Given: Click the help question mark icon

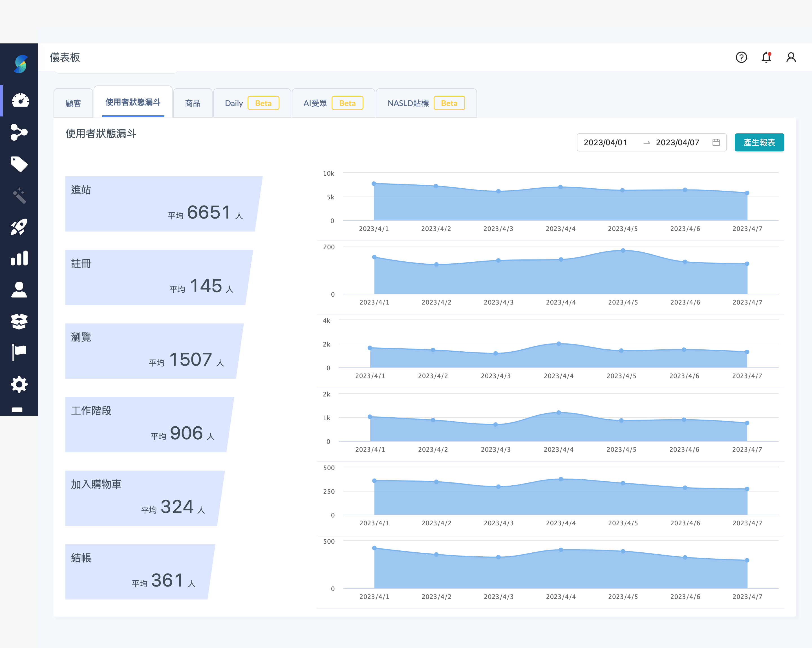Looking at the screenshot, I should point(741,57).
